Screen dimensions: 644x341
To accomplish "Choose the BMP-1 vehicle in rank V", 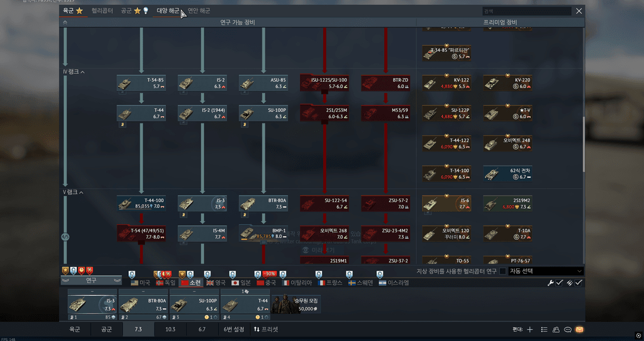I will coord(263,233).
